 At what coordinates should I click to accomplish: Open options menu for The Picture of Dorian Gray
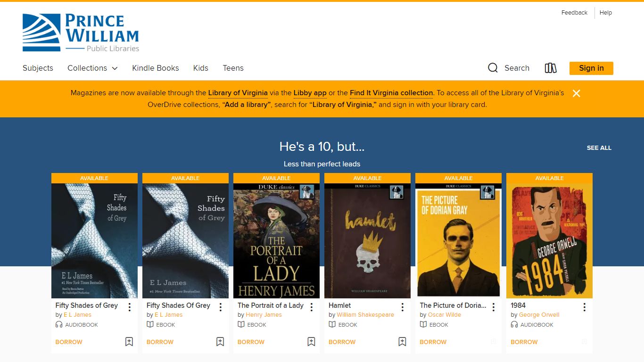click(493, 307)
